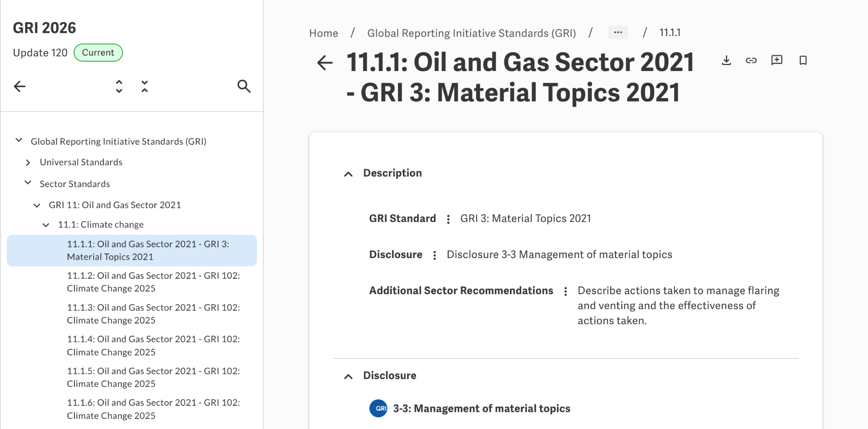The image size is (868, 429).
Task: Click the blue GRI badge icon
Action: tap(378, 408)
